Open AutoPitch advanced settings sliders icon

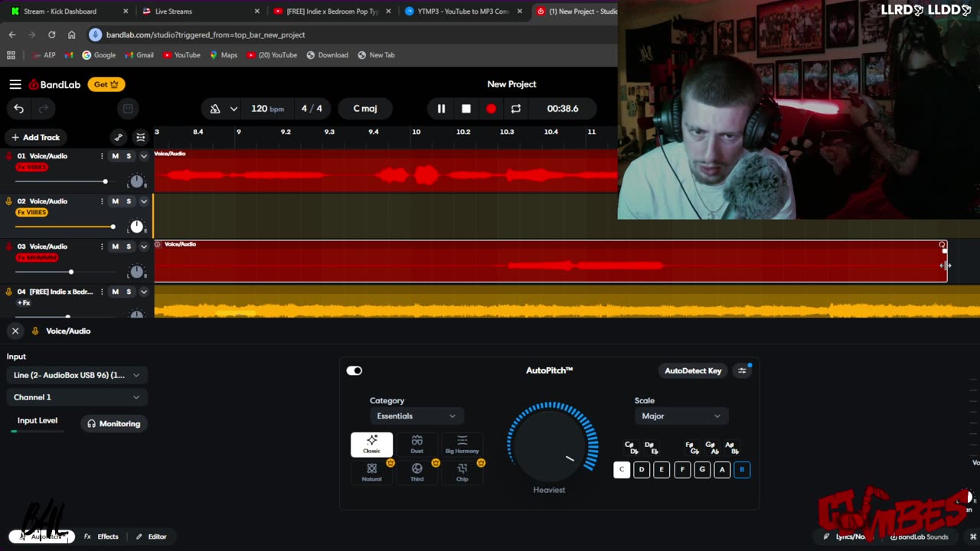(742, 370)
